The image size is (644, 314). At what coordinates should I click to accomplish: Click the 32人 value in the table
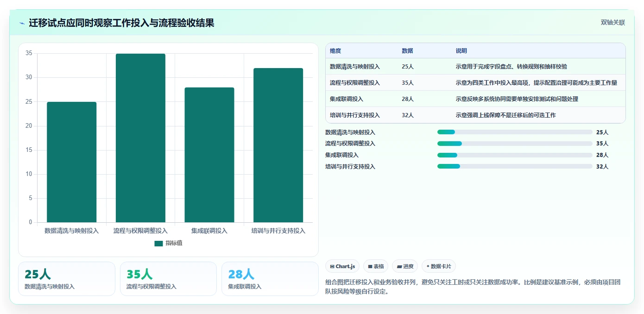click(408, 115)
